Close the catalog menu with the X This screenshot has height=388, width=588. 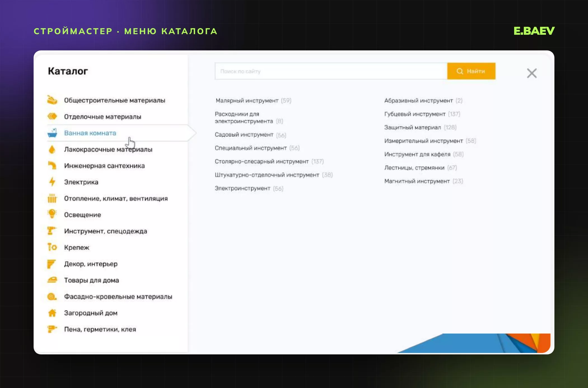[x=532, y=73]
